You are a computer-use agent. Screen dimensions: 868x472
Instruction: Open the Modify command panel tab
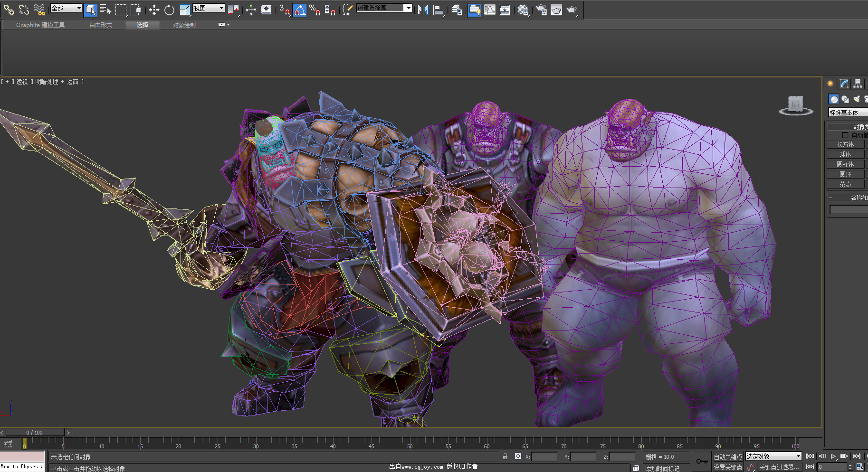coord(844,84)
